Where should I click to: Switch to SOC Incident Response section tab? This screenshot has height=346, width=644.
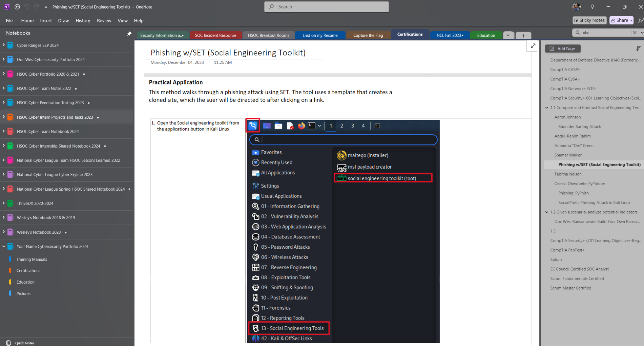[x=215, y=35]
